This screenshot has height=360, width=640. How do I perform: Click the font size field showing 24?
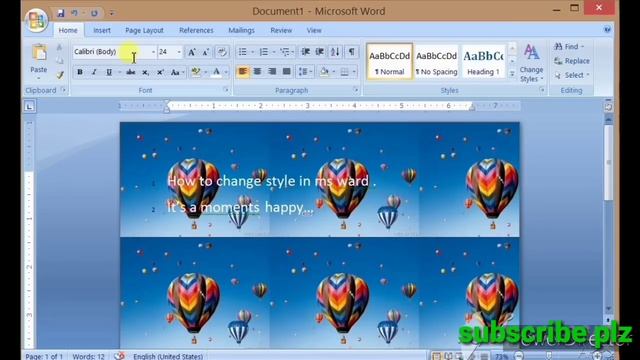(x=167, y=52)
